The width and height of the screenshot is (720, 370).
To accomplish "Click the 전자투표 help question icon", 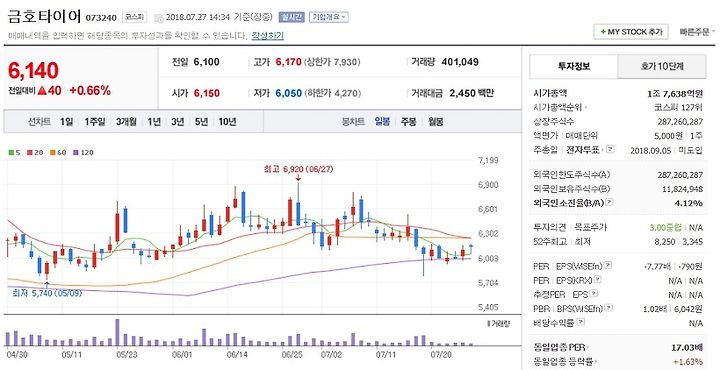I will pyautogui.click(x=609, y=149).
